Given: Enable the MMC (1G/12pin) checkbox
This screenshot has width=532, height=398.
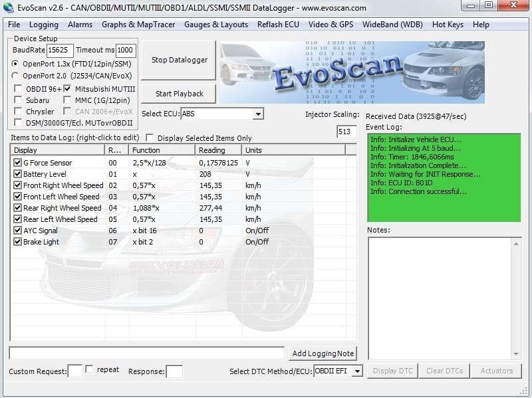Looking at the screenshot, I should [x=67, y=100].
